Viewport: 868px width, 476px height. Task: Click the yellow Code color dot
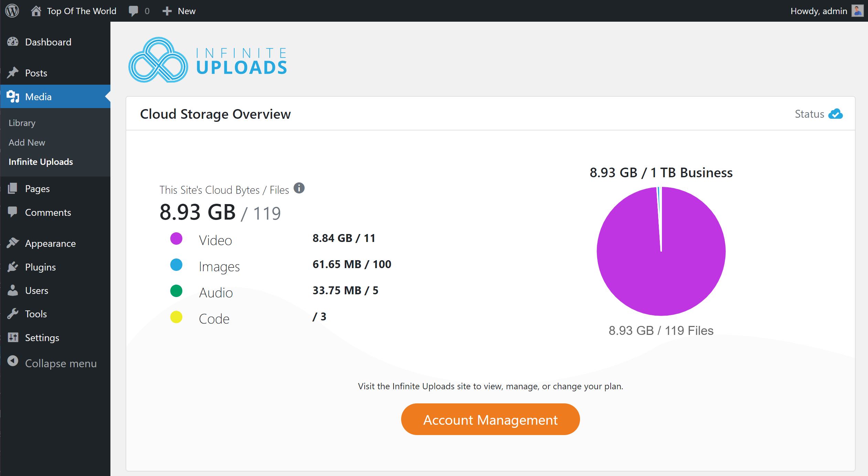tap(176, 317)
